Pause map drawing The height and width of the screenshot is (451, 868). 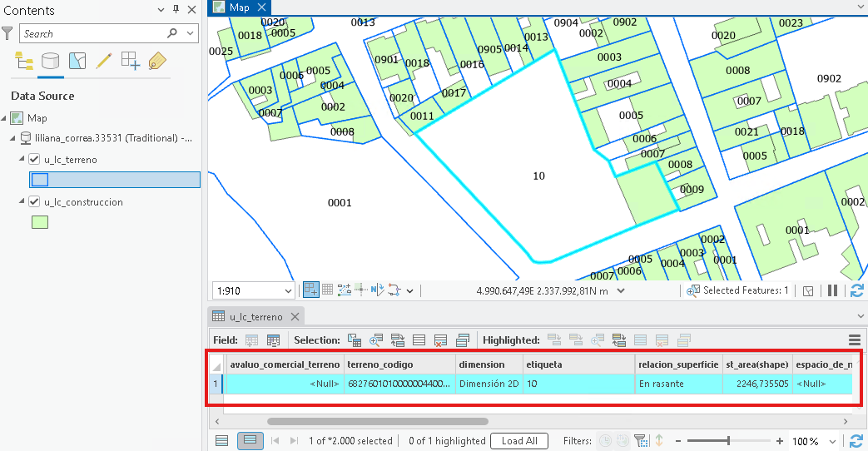[832, 290]
